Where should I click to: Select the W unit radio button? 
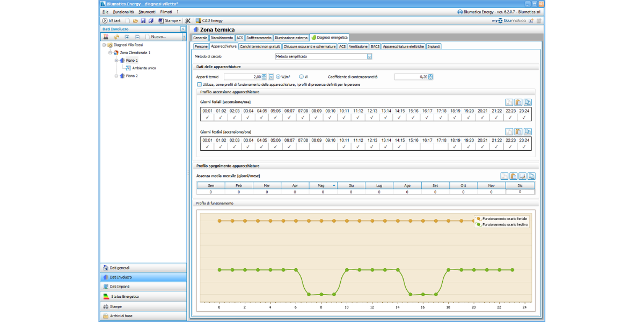click(x=302, y=77)
